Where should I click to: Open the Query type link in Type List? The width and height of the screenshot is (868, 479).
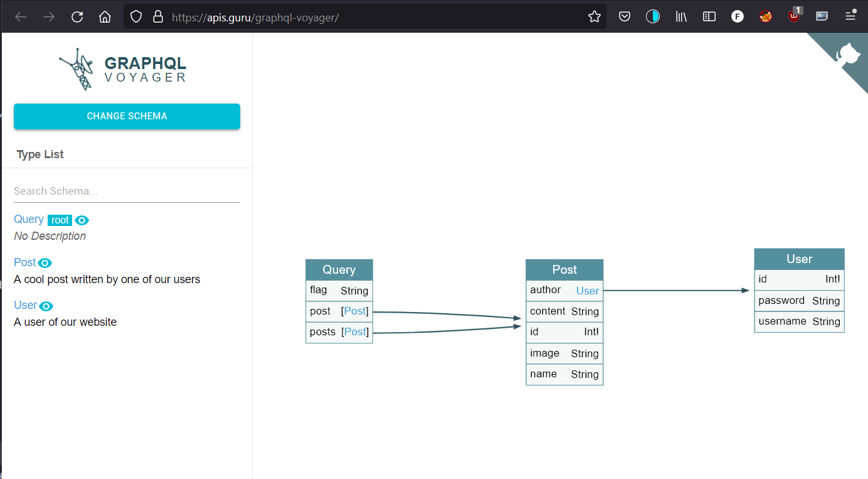pyautogui.click(x=29, y=219)
